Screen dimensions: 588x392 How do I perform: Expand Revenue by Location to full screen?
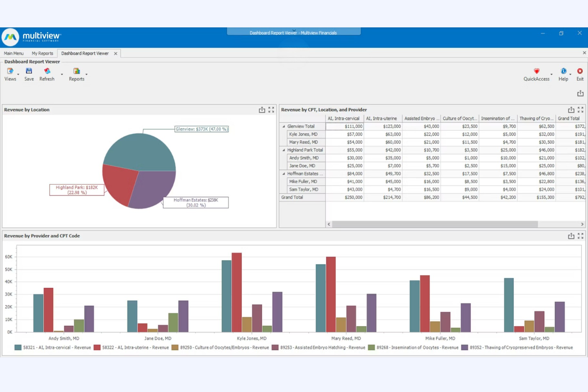[271, 110]
